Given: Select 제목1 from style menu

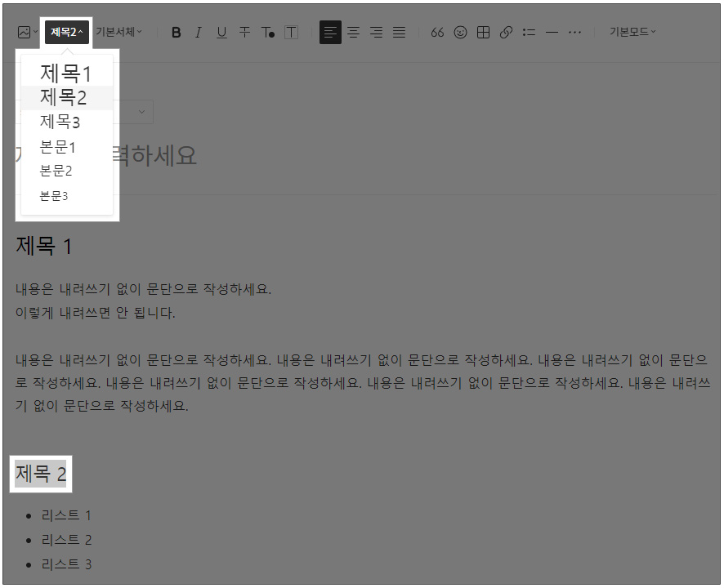Looking at the screenshot, I should pos(67,73).
